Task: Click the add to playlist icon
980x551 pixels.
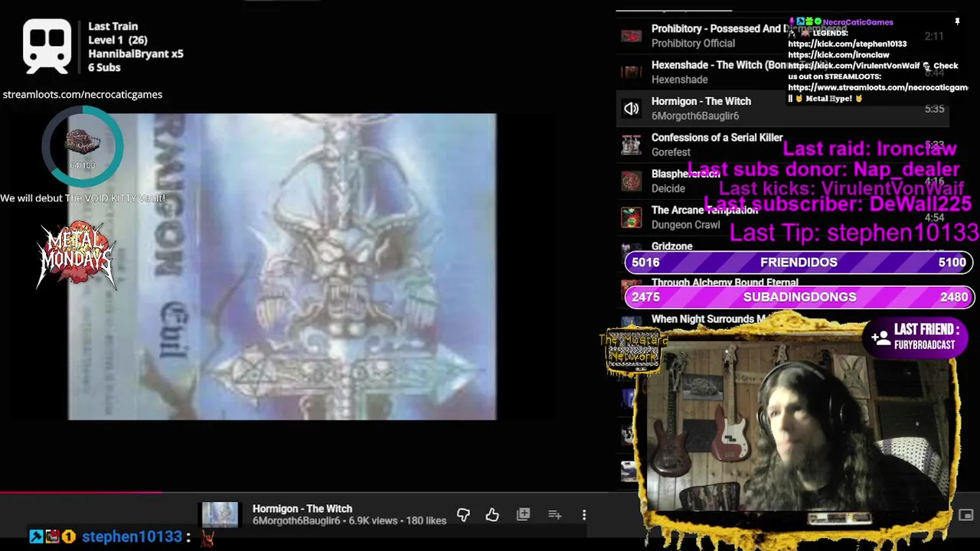Action: point(554,515)
